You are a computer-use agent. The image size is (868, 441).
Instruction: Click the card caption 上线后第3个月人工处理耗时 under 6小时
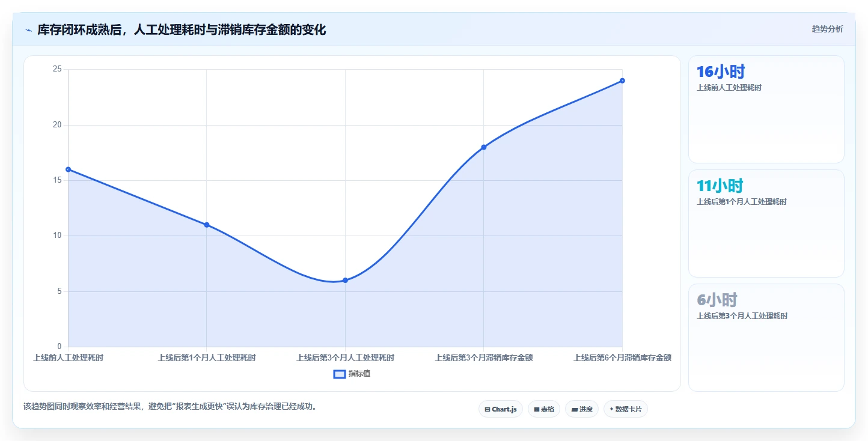(x=742, y=316)
